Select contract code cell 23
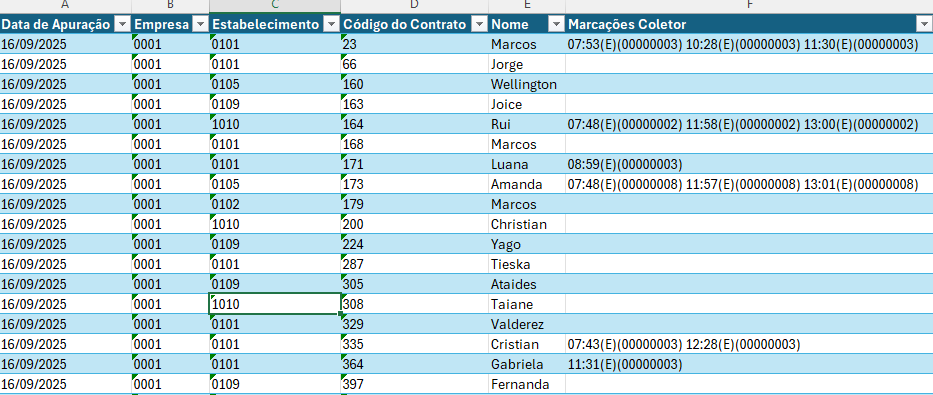 coord(415,44)
